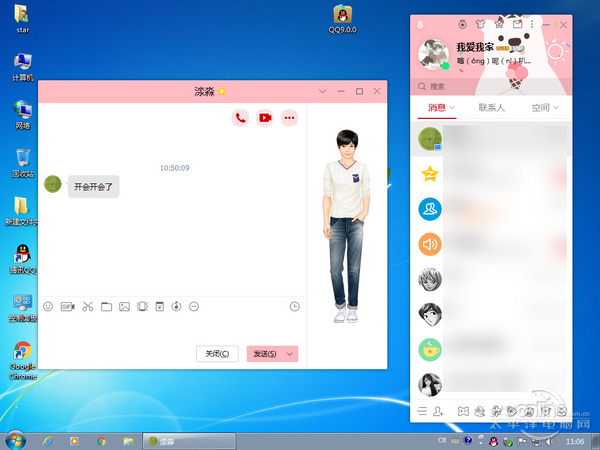
Task: Click the red packet icon in chat toolbar
Action: pos(160,307)
